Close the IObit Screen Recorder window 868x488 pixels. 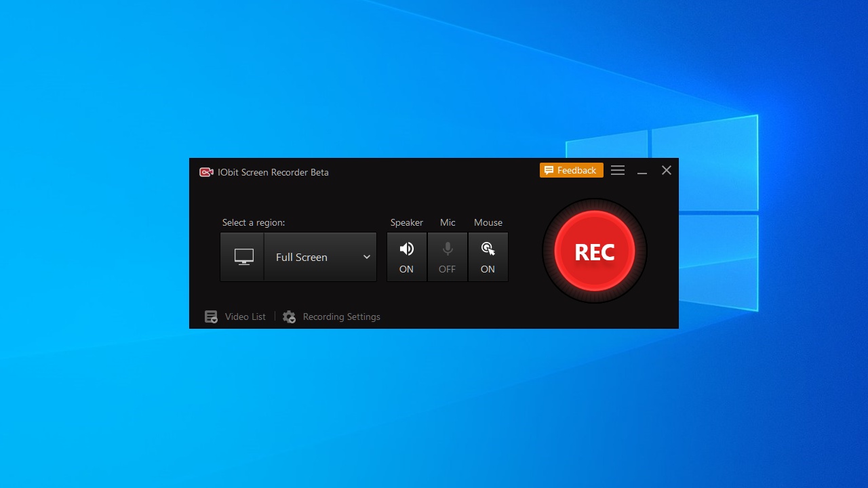coord(667,171)
